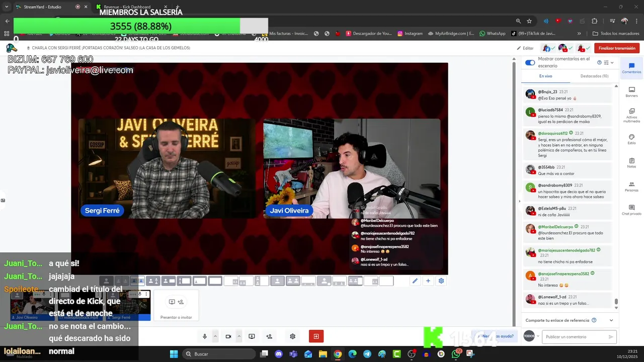Click the share screen icon in bottom controls

point(252,336)
